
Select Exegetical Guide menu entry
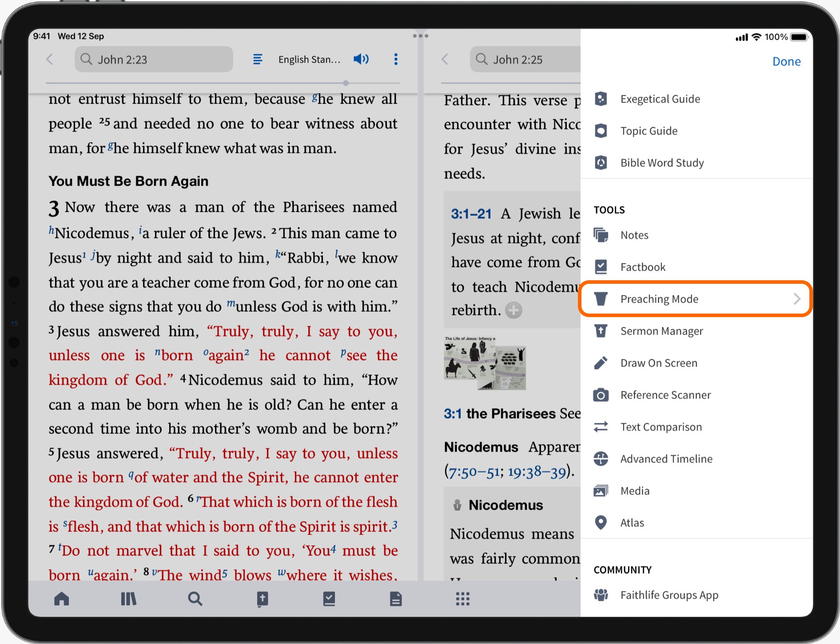(x=697, y=99)
